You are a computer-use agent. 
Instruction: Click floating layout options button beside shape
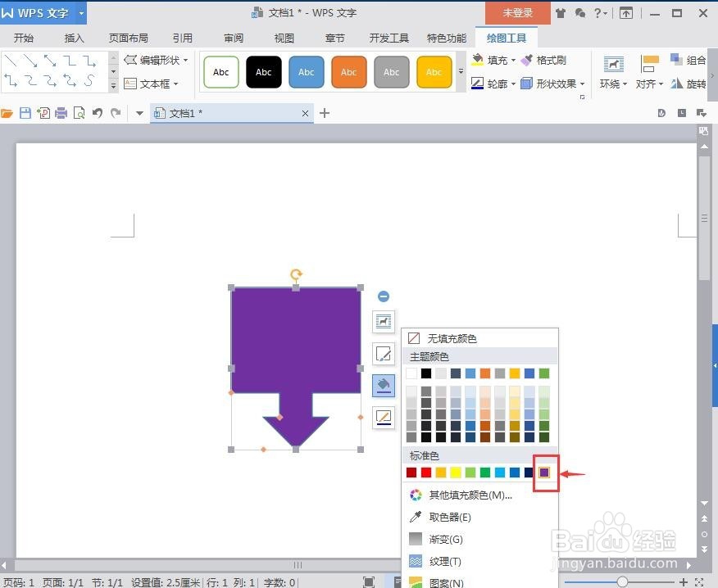[384, 321]
